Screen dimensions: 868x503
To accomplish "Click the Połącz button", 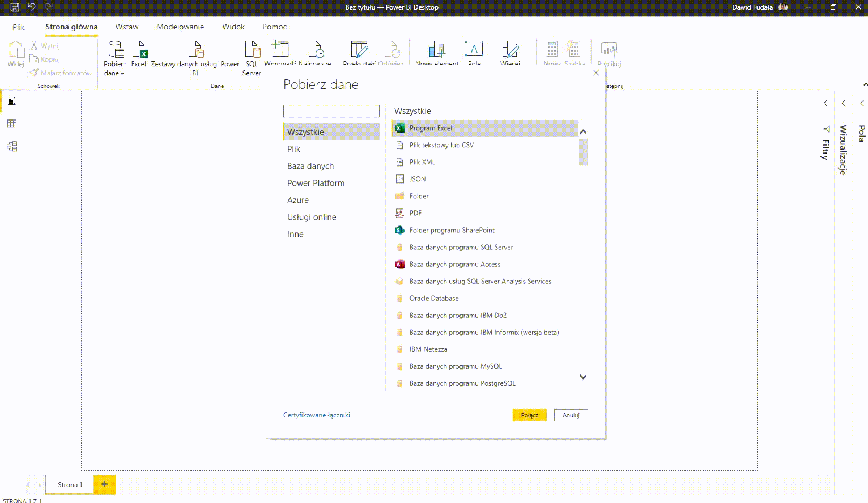I will (x=530, y=415).
